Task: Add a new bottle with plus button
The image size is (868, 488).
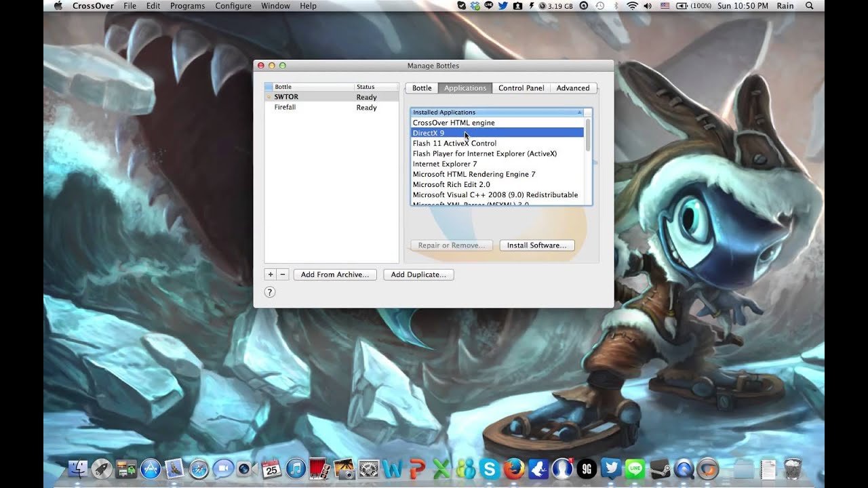Action: coord(271,274)
